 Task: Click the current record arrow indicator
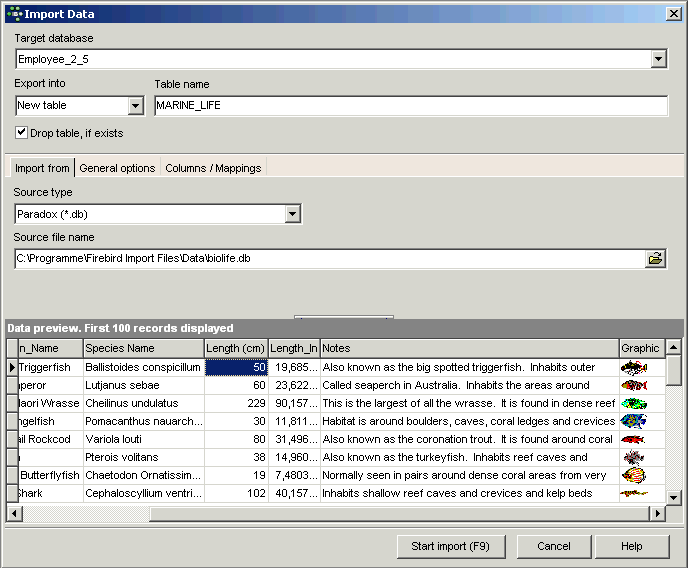12,368
